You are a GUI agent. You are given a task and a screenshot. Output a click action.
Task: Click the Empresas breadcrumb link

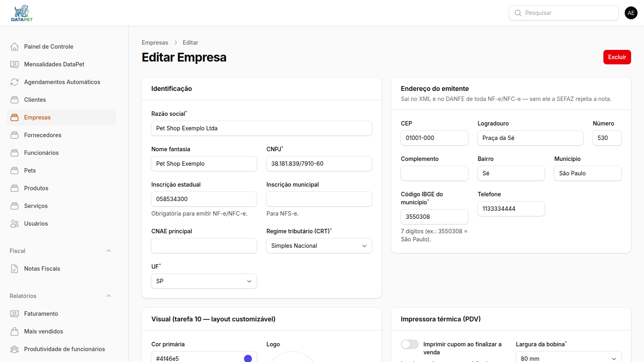155,43
